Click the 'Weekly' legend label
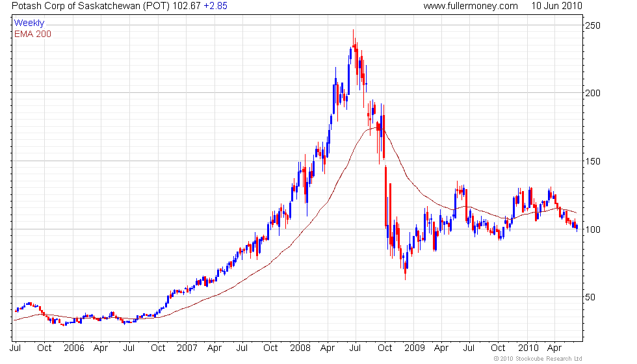Image resolution: width=637 pixels, height=364 pixels. click(29, 23)
